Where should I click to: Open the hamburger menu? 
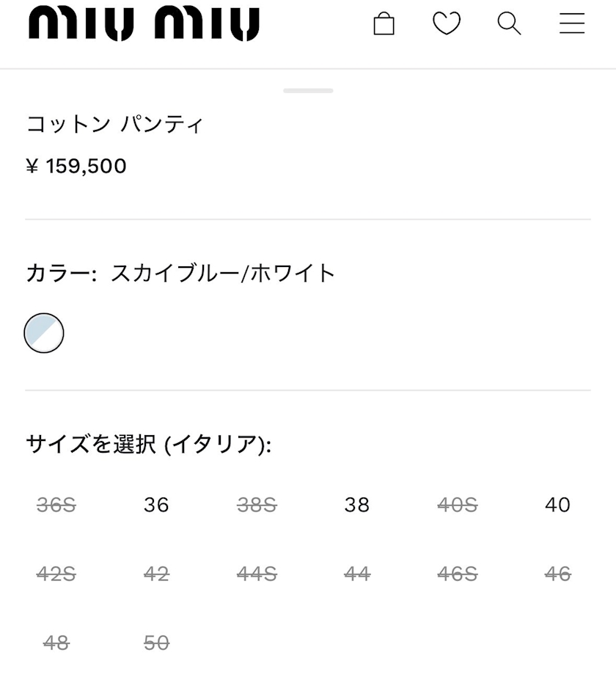(572, 23)
